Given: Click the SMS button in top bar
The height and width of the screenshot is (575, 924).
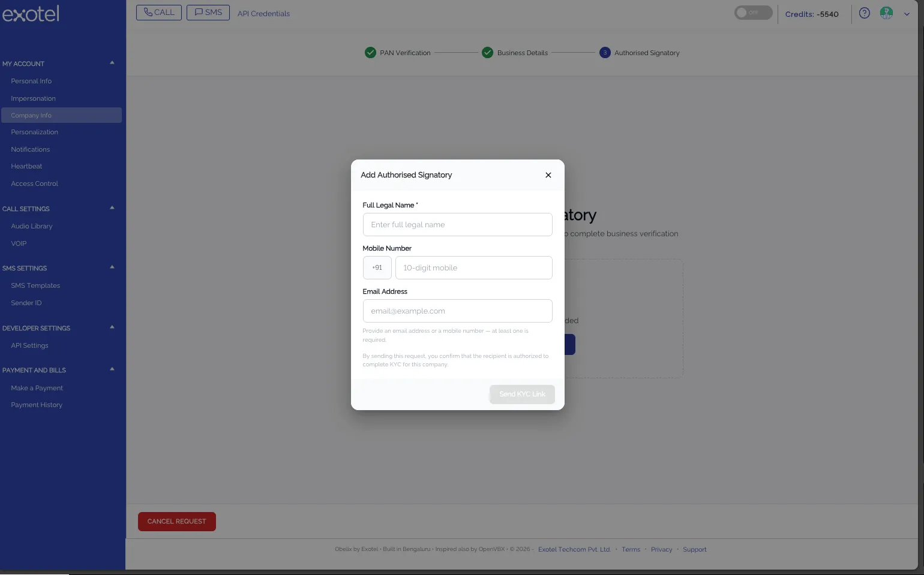Looking at the screenshot, I should (208, 13).
